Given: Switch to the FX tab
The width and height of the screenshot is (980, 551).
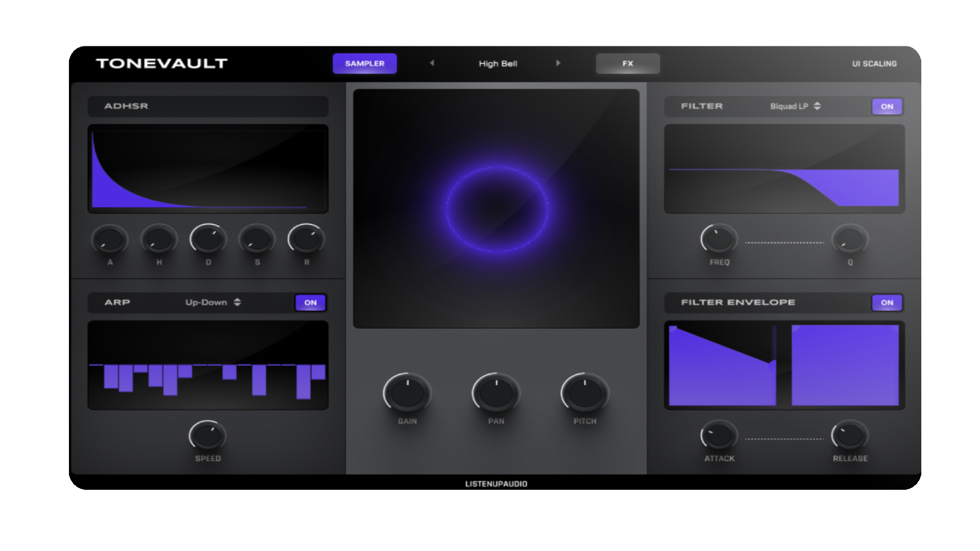Looking at the screenshot, I should click(x=628, y=63).
